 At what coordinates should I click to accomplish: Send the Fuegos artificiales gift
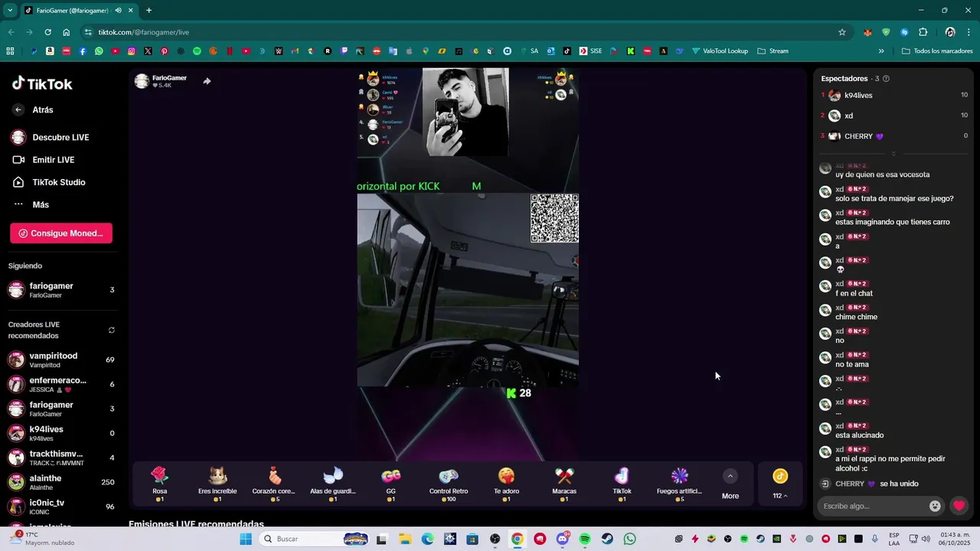(x=680, y=484)
